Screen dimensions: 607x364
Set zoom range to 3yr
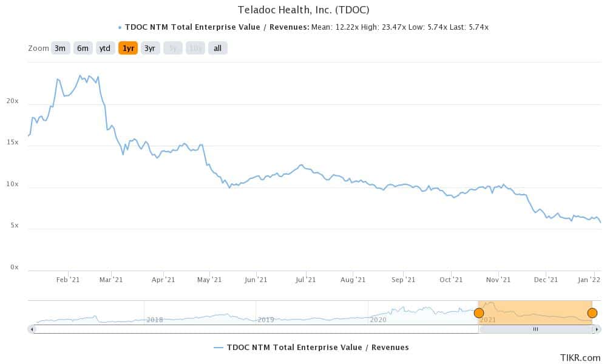(x=150, y=49)
